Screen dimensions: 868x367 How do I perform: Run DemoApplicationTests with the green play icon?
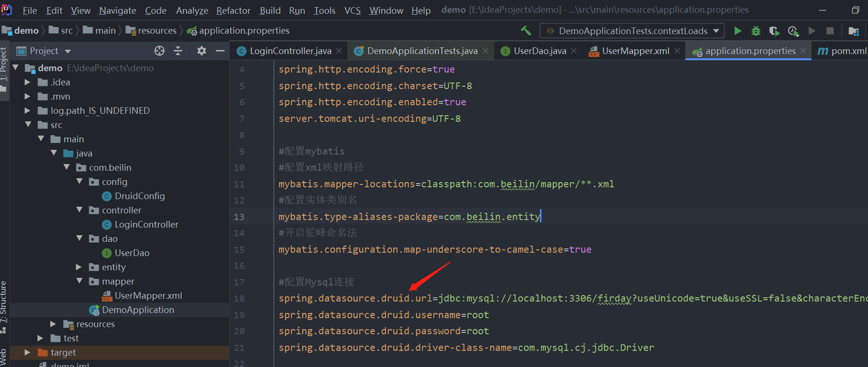(737, 31)
